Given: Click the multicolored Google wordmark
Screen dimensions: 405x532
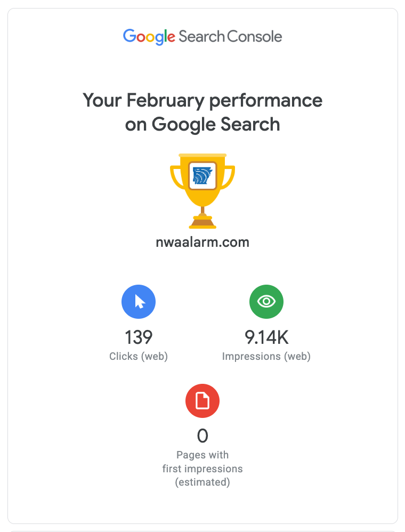Looking at the screenshot, I should pos(149,37).
